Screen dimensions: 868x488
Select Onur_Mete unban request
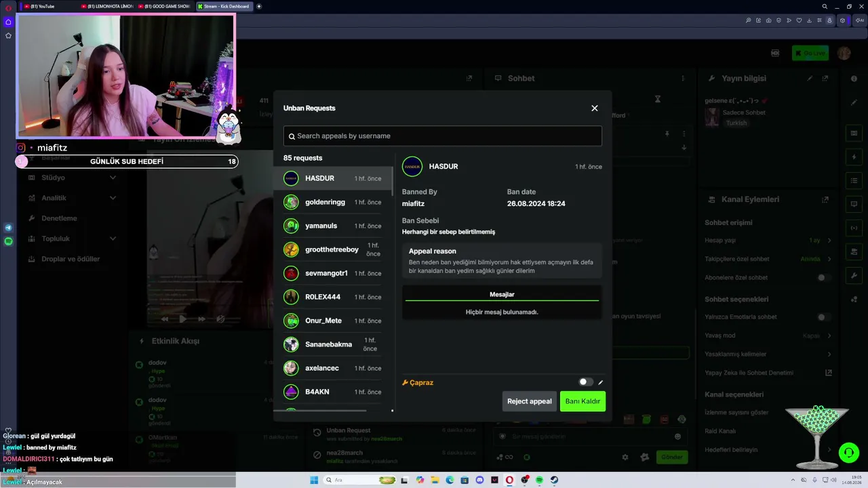pos(333,321)
